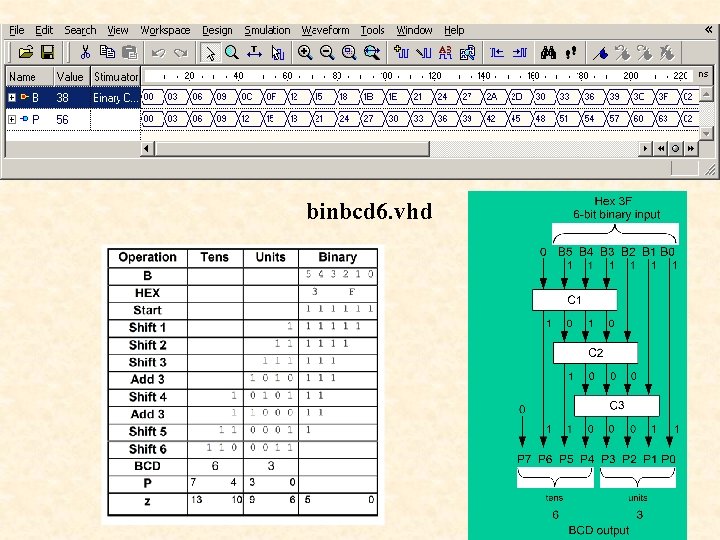Click the Add Signals waveform icon
Screen dimensions: 720x540
401,52
